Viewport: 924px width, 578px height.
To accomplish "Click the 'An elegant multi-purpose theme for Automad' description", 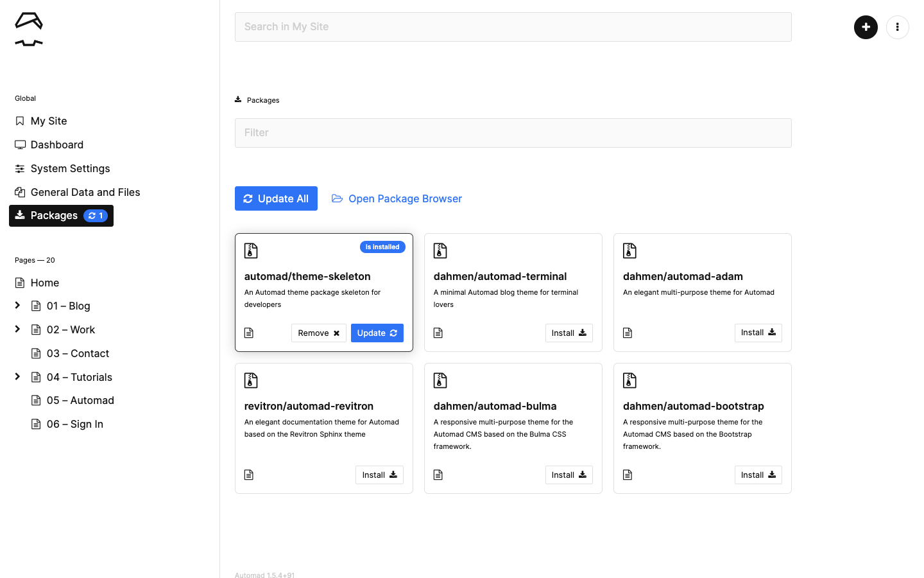I will 698,292.
